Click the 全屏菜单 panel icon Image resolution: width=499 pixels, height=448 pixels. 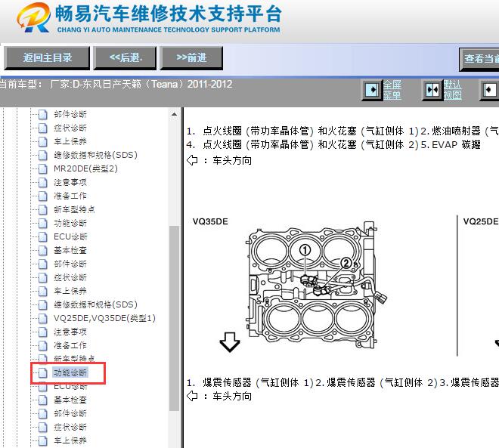[x=372, y=90]
